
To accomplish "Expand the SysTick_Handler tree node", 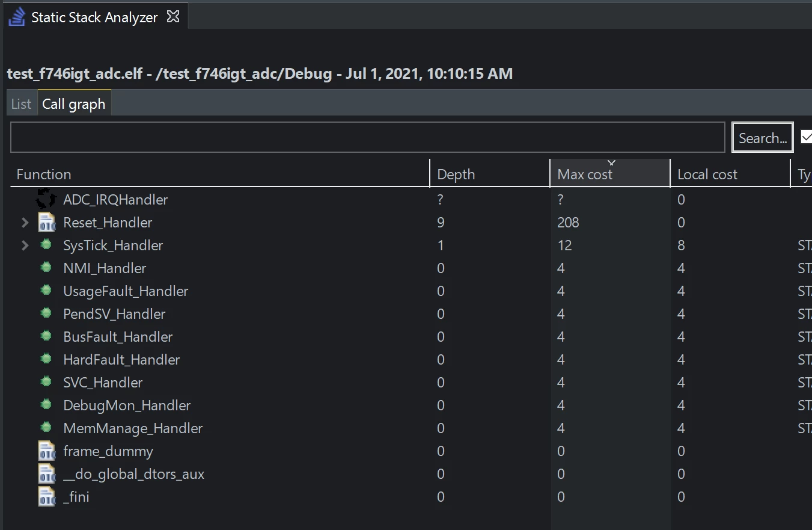I will click(x=25, y=245).
